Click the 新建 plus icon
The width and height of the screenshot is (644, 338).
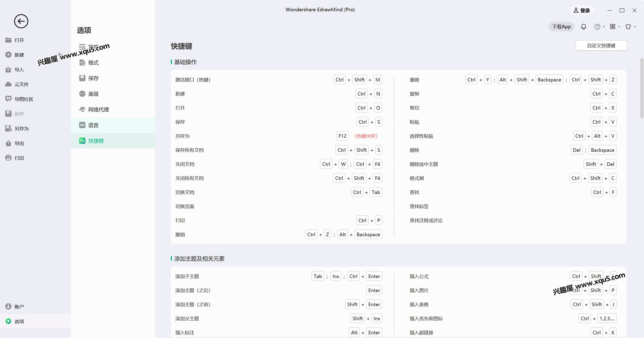[x=8, y=55]
